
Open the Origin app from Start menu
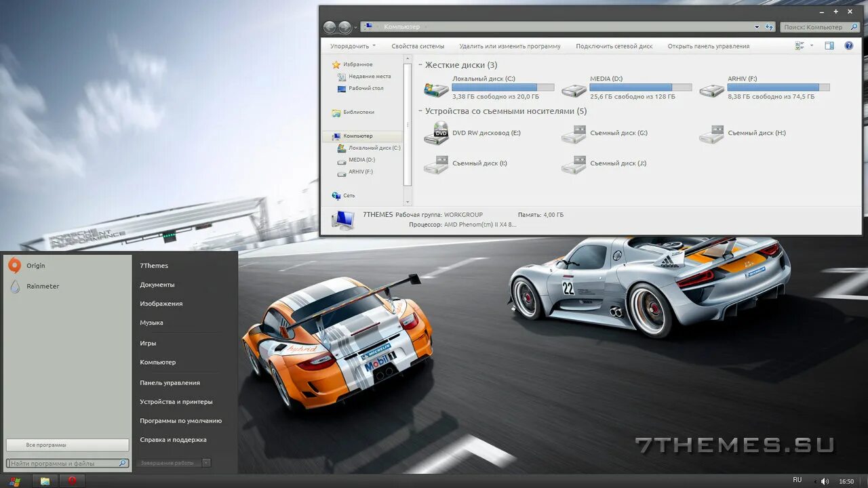[27, 266]
